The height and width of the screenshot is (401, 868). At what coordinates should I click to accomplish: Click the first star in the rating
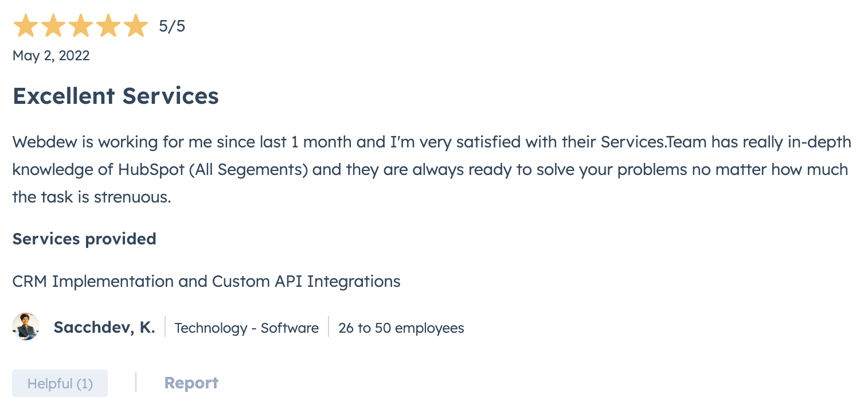[25, 26]
